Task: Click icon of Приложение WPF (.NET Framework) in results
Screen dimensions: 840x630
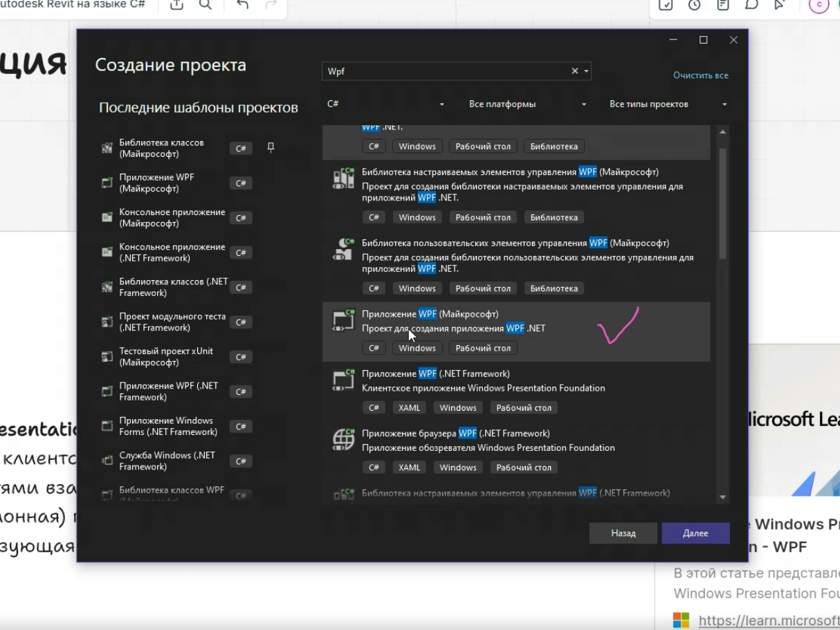Action: click(343, 380)
